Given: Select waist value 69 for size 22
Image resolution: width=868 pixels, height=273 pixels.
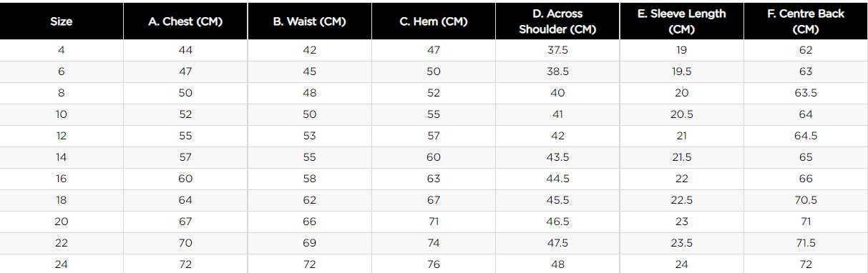Looking at the screenshot, I should 309,243.
